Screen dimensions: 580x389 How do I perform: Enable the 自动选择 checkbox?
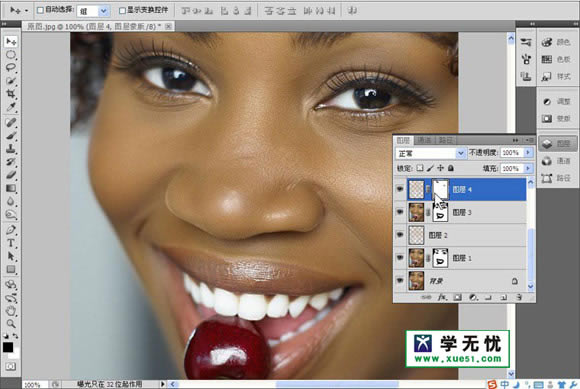pos(40,10)
